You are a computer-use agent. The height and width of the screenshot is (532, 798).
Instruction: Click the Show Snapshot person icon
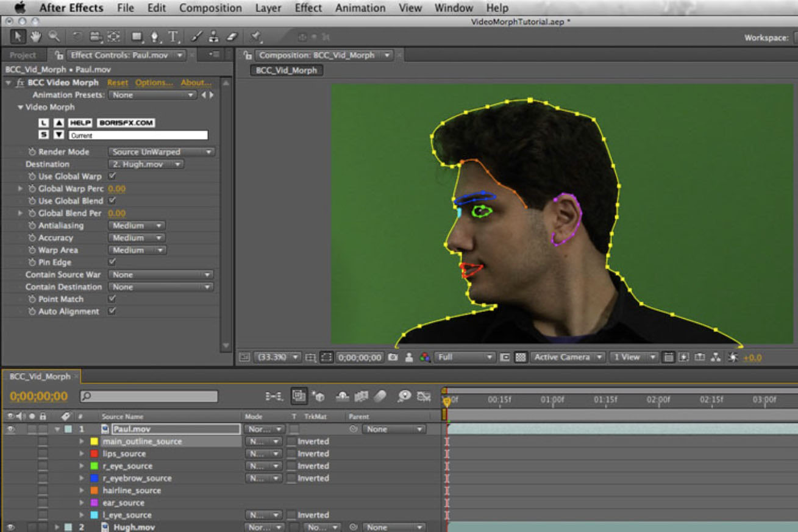(x=409, y=358)
